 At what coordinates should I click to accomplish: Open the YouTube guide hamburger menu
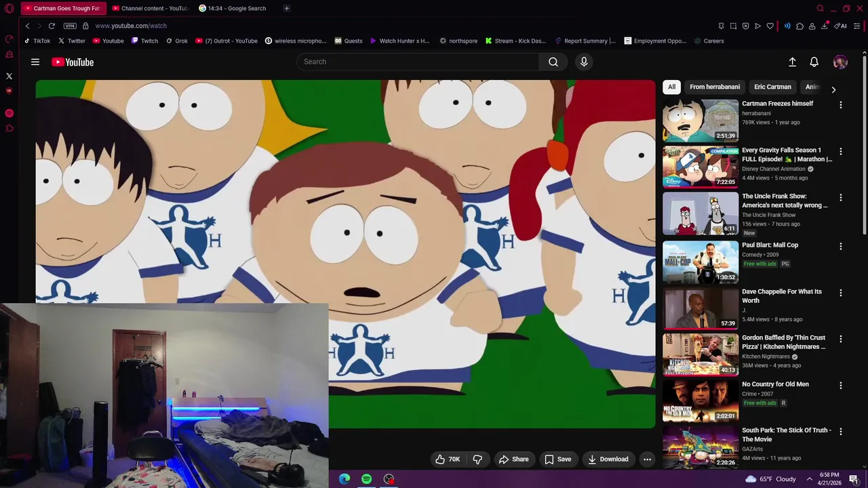pos(35,62)
